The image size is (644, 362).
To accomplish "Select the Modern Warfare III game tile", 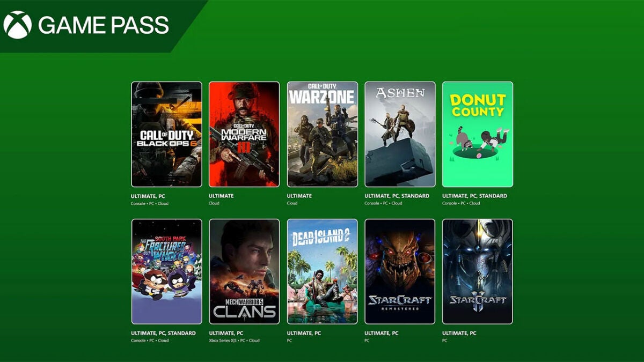I will [244, 134].
